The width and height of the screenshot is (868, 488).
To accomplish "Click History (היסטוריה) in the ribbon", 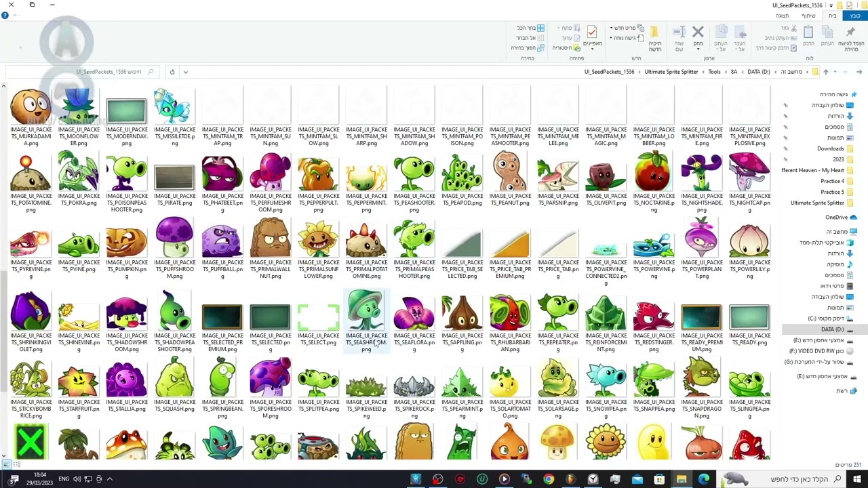I will coord(567,48).
